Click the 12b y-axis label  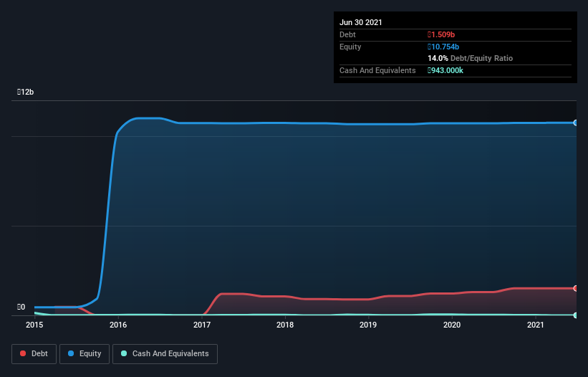coord(26,92)
